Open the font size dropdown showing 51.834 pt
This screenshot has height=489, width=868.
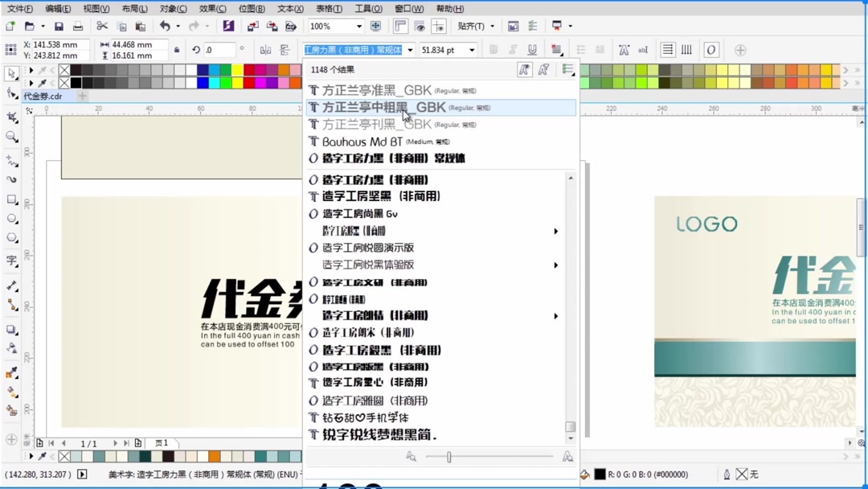pyautogui.click(x=473, y=49)
